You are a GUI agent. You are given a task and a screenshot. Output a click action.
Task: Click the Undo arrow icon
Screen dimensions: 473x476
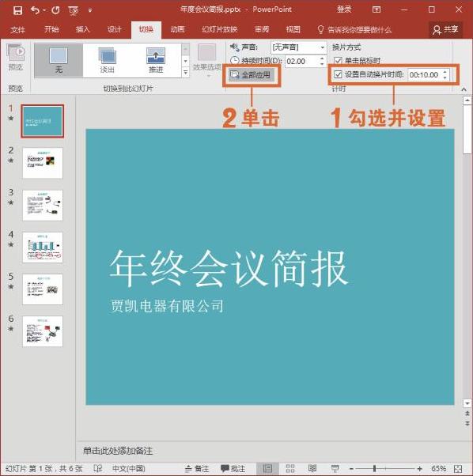pos(36,10)
